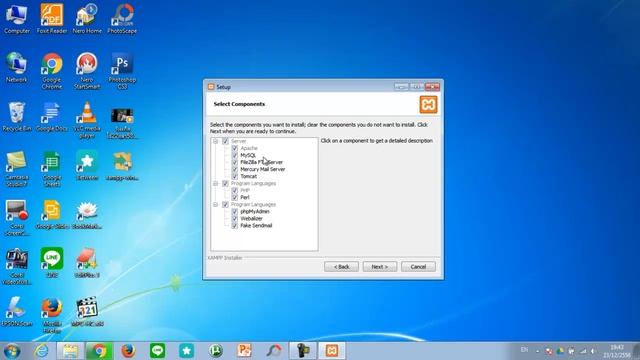Screen dimensions: 640x360
Task: Click the PowerPoint taskbar icon
Action: pyautogui.click(x=244, y=351)
